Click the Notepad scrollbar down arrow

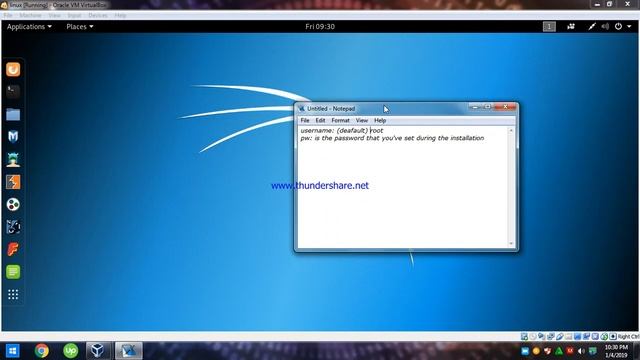(x=511, y=244)
